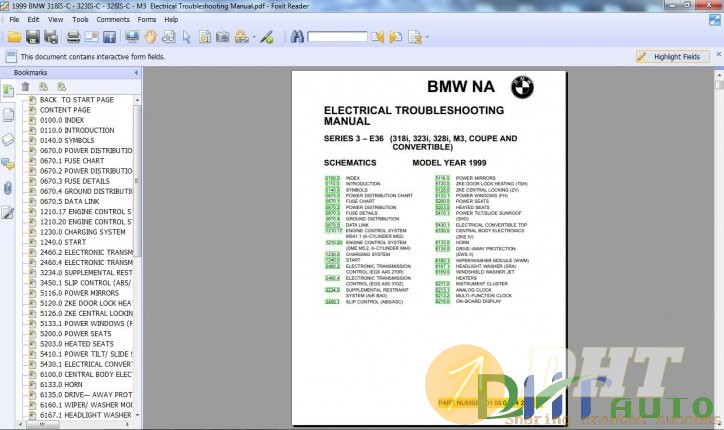The width and height of the screenshot is (724, 430).
Task: Dismiss the form fields notification bar
Action: (x=718, y=55)
